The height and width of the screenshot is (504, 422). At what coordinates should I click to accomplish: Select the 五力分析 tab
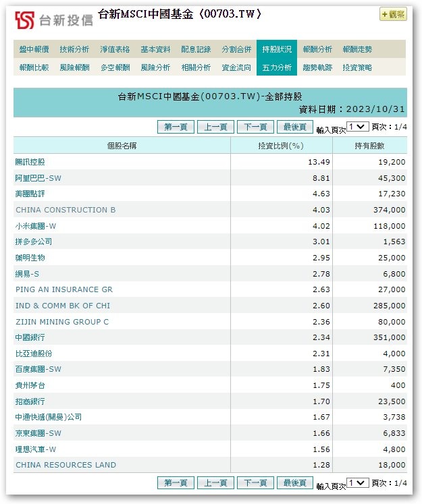[277, 67]
